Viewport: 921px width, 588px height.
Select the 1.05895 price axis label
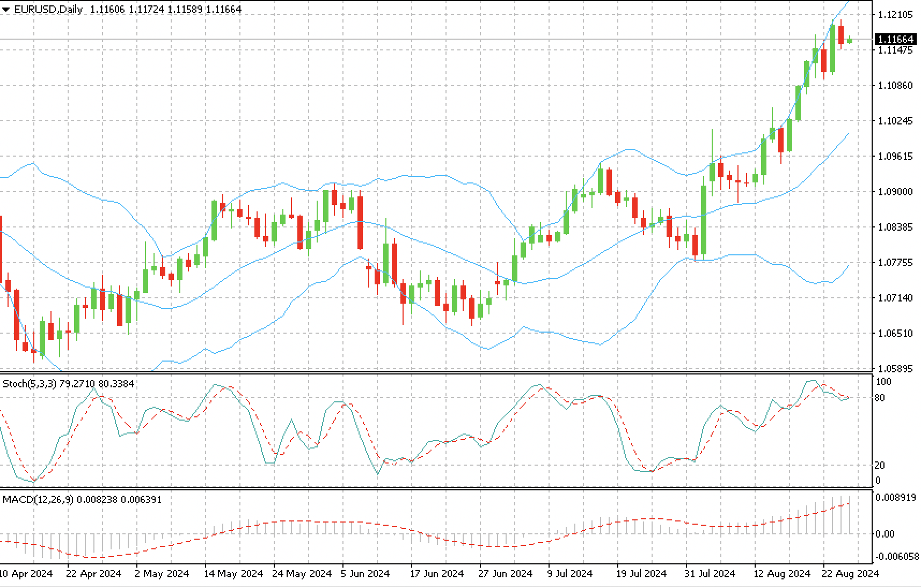tap(894, 369)
